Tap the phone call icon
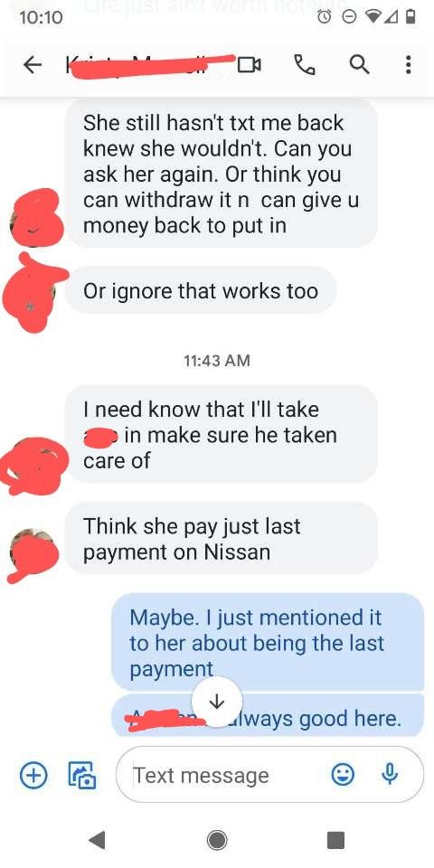 (304, 66)
